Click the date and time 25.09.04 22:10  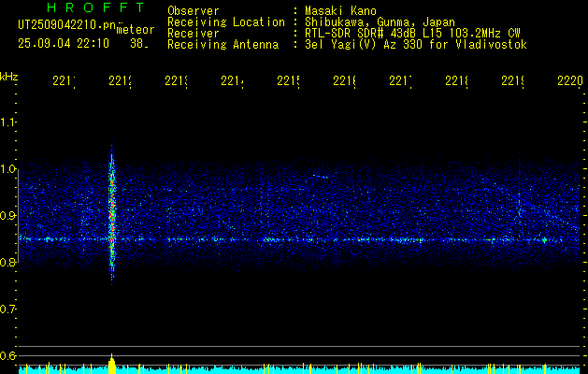[64, 44]
